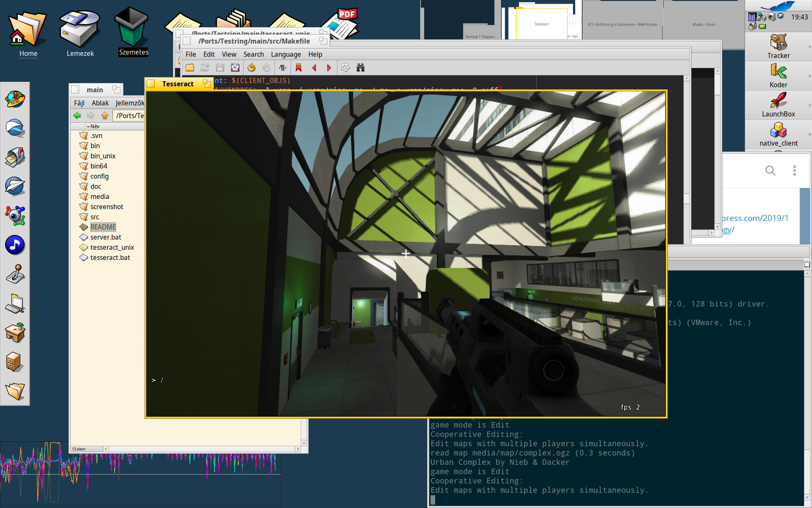Open Ablak menu in main Tracker window
The image size is (812, 508).
pyautogui.click(x=100, y=103)
